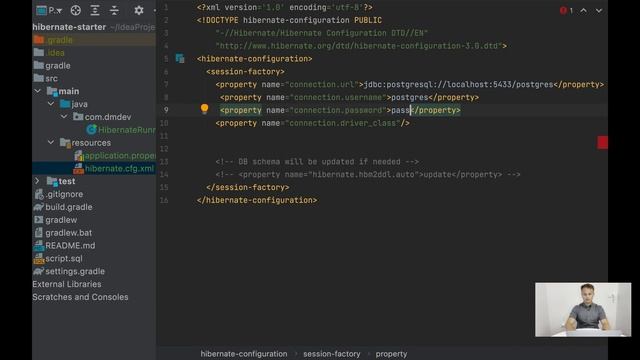Image resolution: width=640 pixels, height=360 pixels.
Task: Open the HibernateRunner class file
Action: (x=121, y=130)
